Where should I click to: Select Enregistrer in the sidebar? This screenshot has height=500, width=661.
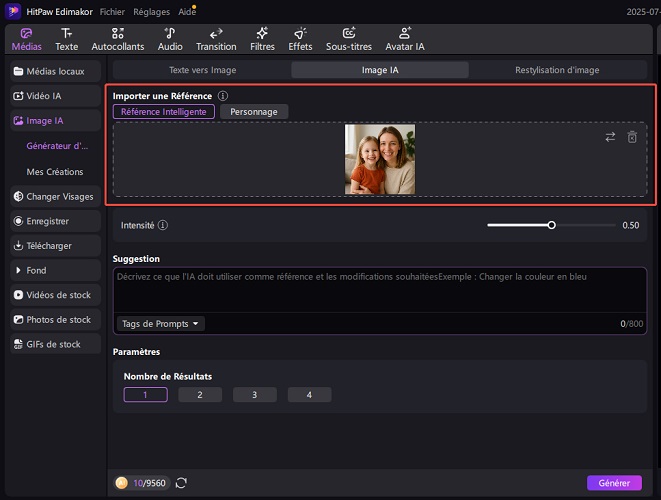click(x=55, y=221)
